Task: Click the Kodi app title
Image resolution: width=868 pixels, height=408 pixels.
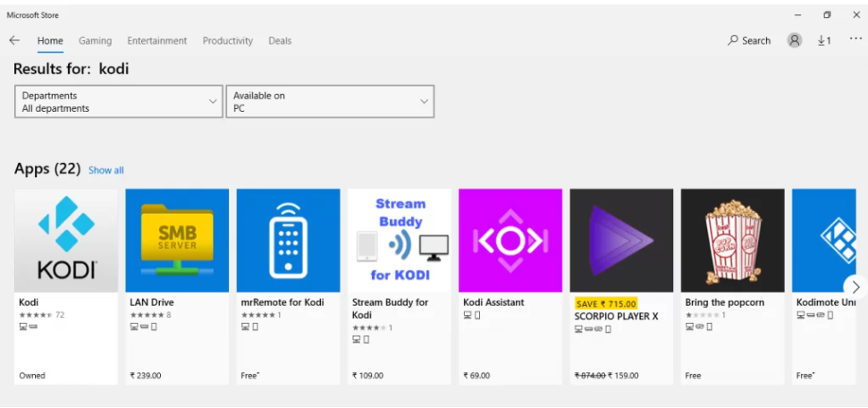Action: point(29,302)
